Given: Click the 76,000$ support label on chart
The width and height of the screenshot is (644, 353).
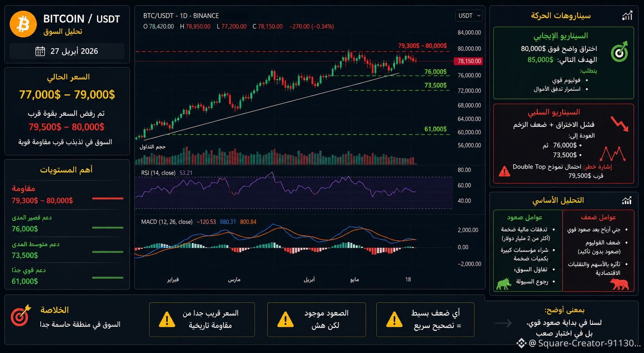Looking at the screenshot, I should click(436, 72).
